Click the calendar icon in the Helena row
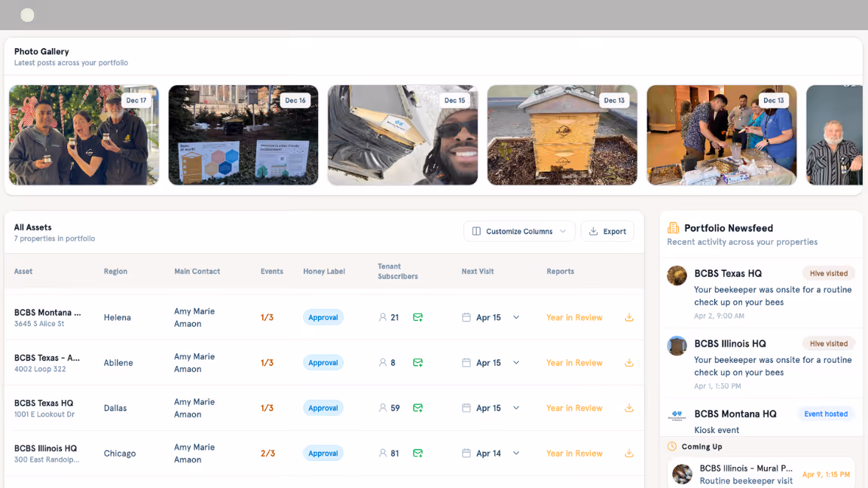868x488 pixels. (466, 318)
